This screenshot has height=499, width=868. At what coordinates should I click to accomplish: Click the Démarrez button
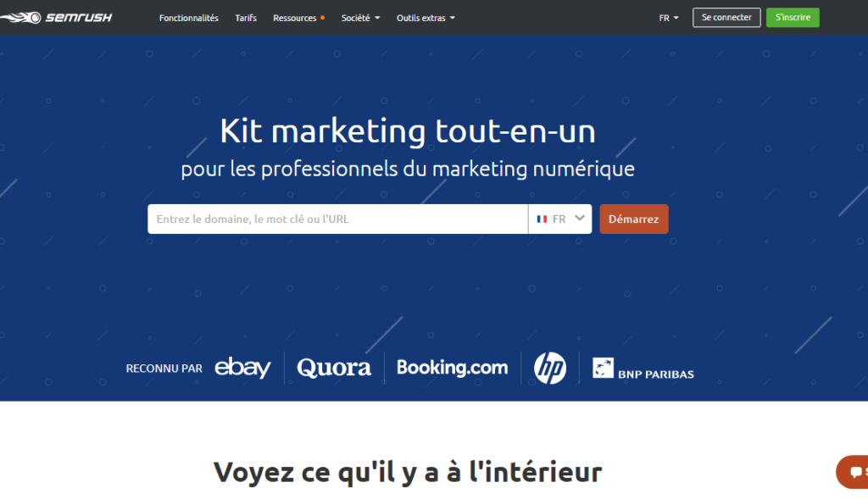(x=634, y=219)
